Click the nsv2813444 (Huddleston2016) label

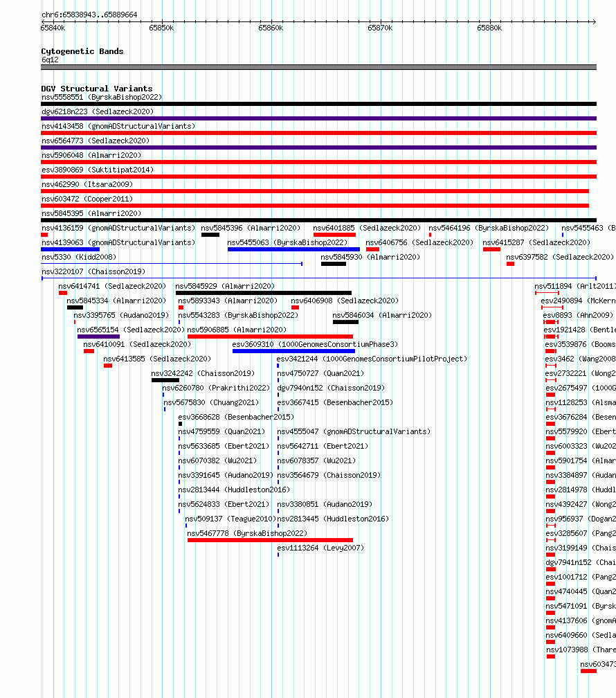(234, 490)
